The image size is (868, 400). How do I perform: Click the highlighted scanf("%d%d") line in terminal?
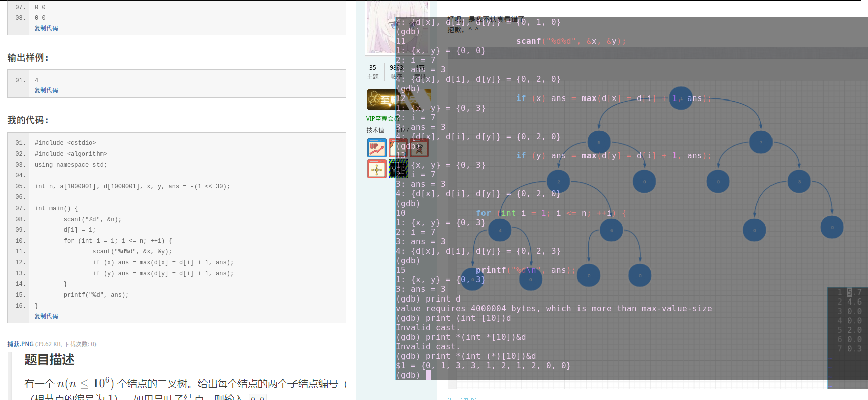point(571,41)
